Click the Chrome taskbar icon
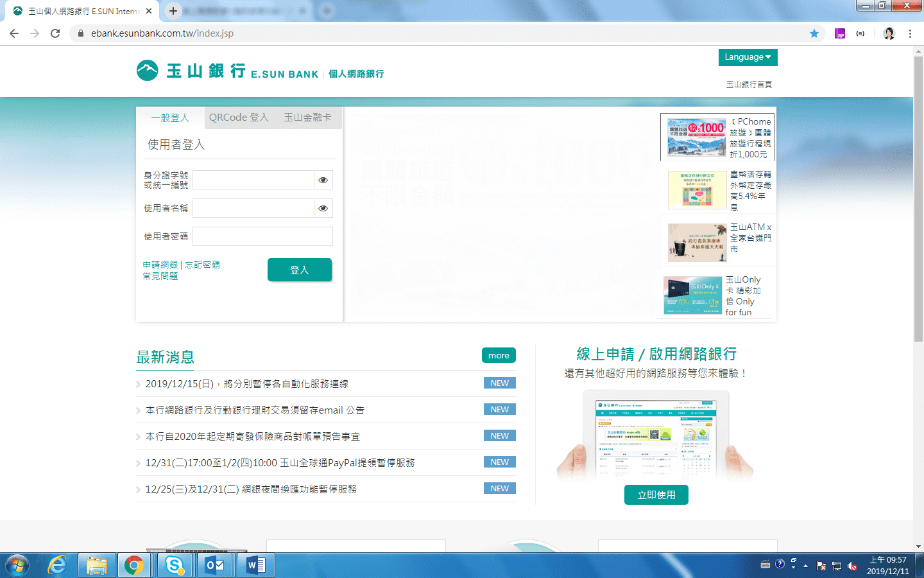 [134, 565]
